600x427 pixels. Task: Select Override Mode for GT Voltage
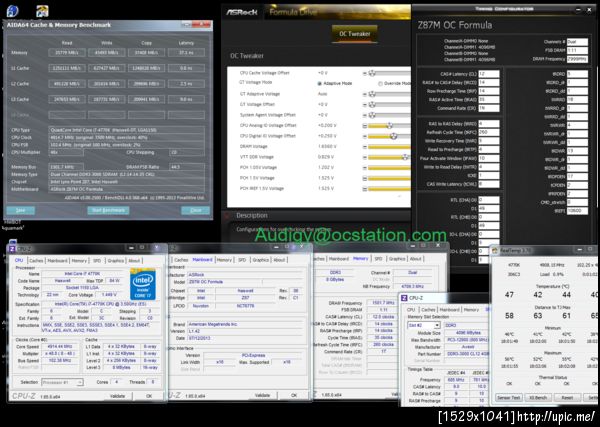(x=380, y=83)
